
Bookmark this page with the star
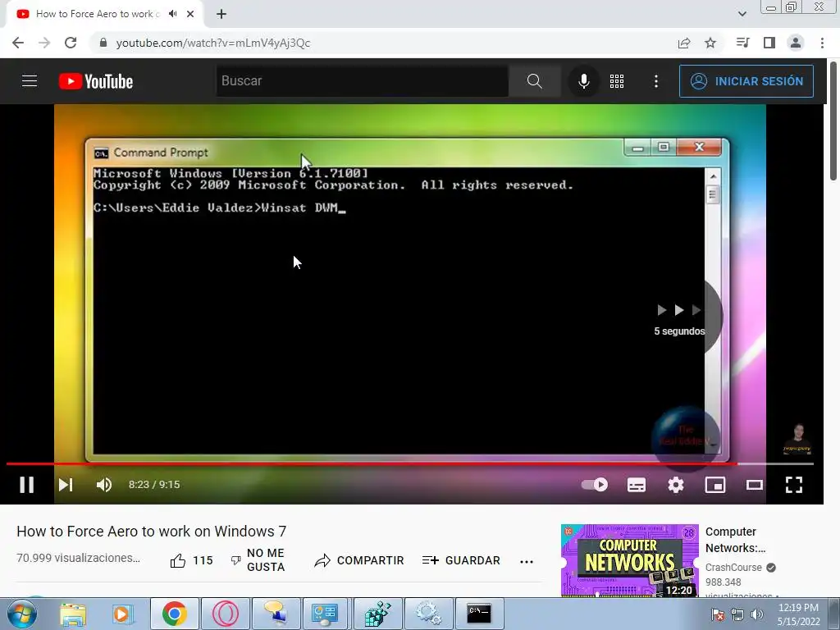710,43
